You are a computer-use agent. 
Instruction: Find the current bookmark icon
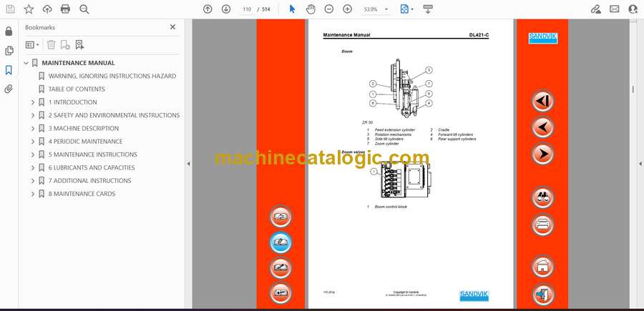(x=79, y=45)
